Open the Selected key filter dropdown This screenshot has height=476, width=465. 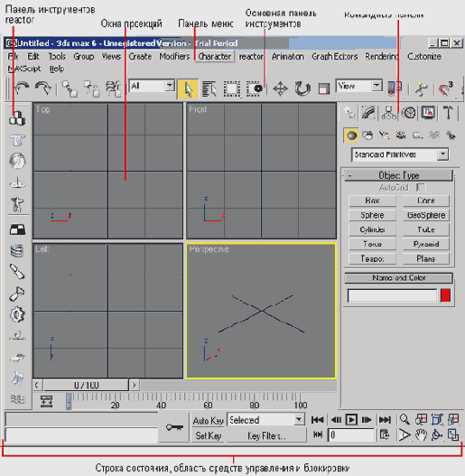[265, 420]
